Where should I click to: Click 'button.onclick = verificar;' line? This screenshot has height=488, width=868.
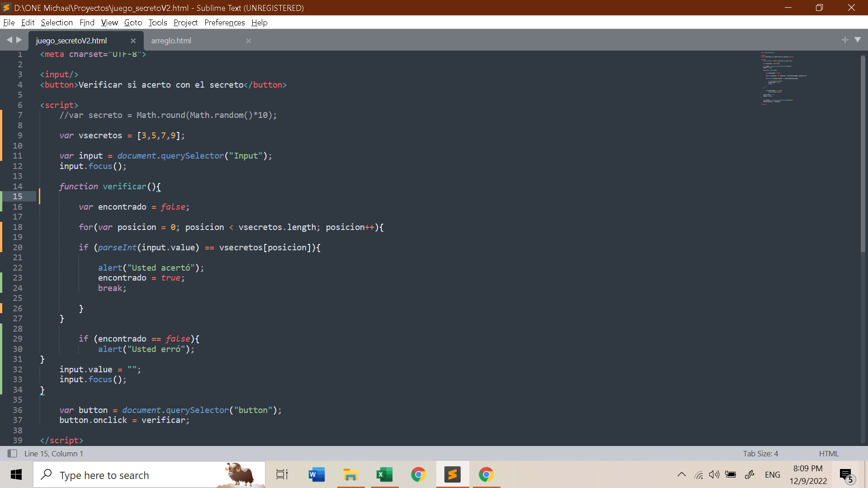point(124,420)
